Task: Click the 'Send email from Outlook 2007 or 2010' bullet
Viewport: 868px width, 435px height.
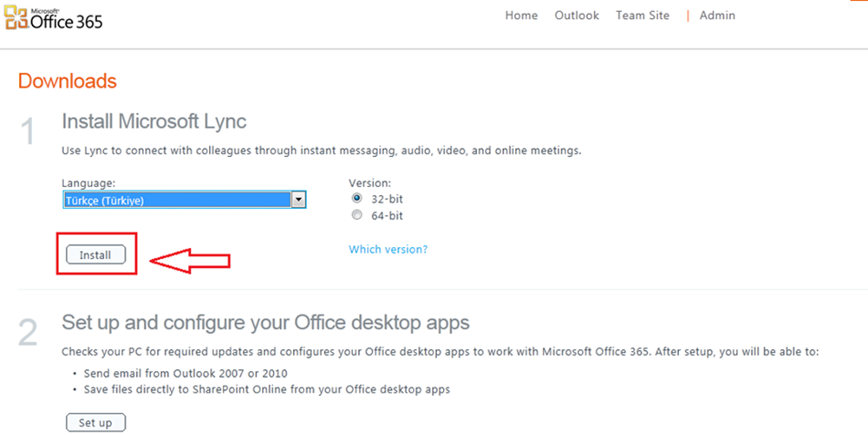Action: [x=186, y=373]
